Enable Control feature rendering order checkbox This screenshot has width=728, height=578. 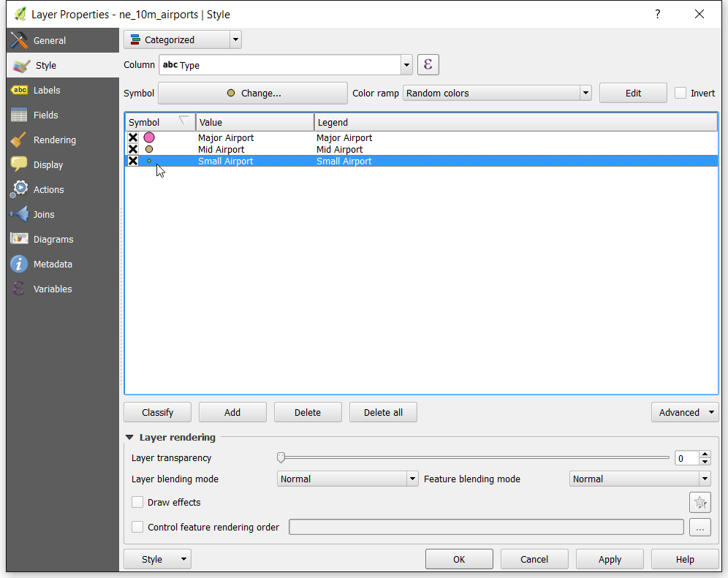[x=137, y=527]
